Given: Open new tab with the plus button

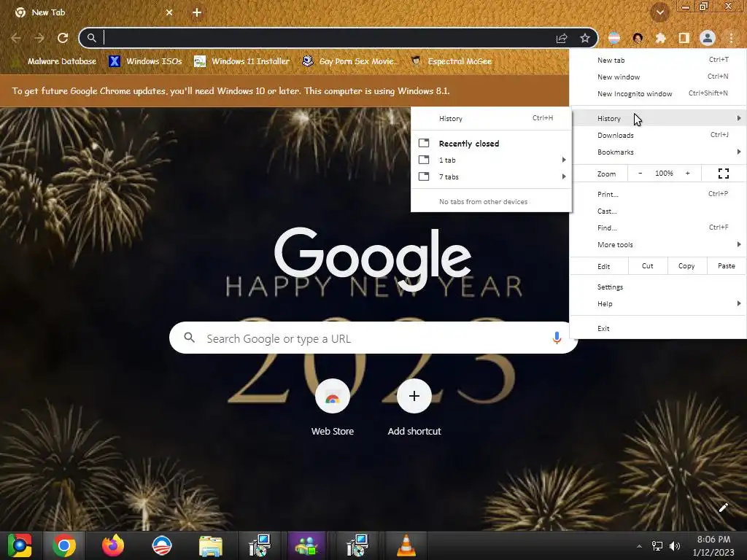Looking at the screenshot, I should [x=197, y=12].
